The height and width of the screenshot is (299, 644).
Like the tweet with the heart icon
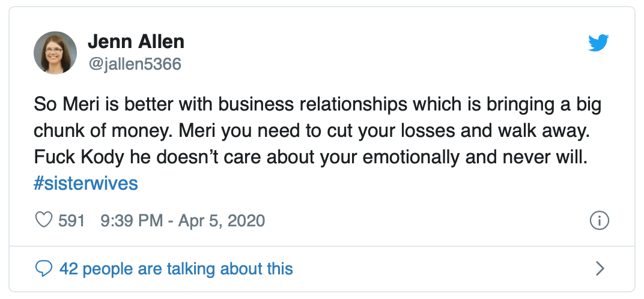pos(44,220)
